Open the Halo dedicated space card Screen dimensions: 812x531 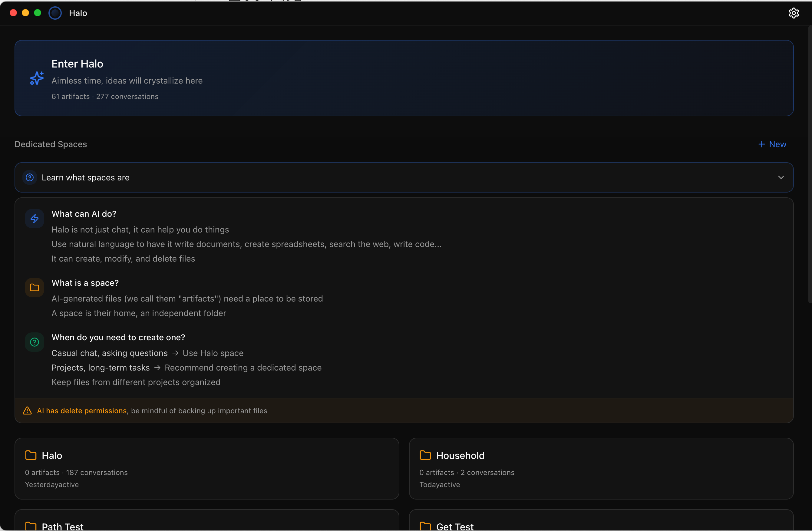(x=207, y=469)
